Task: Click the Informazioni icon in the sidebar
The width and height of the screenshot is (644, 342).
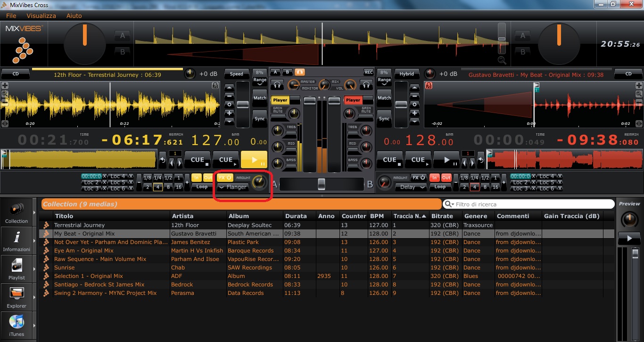Action: [17, 239]
